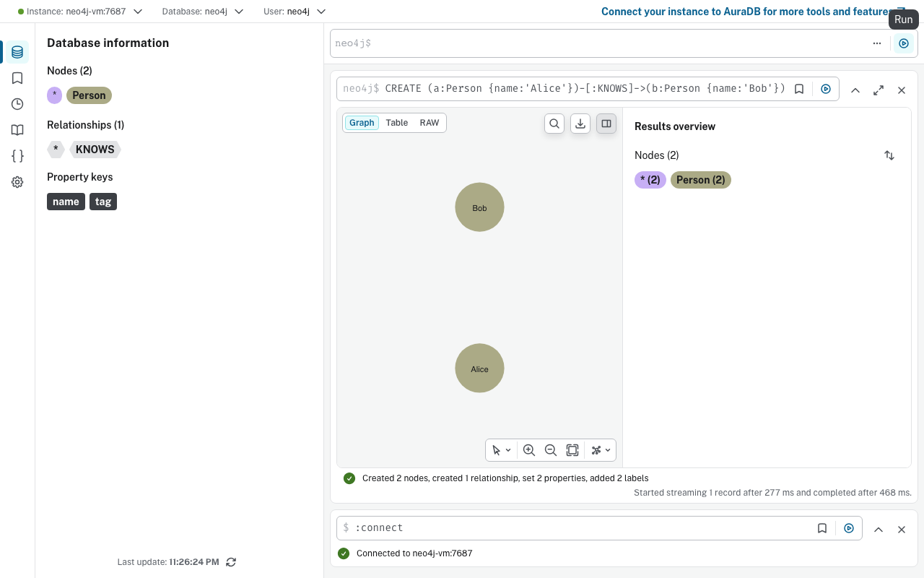924x578 pixels.
Task: Refresh the database information
Action: tap(231, 562)
